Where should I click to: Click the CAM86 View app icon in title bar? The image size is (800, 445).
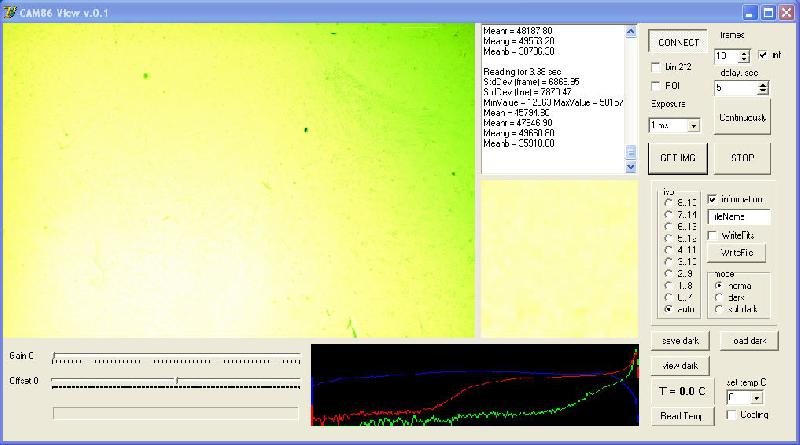click(9, 12)
